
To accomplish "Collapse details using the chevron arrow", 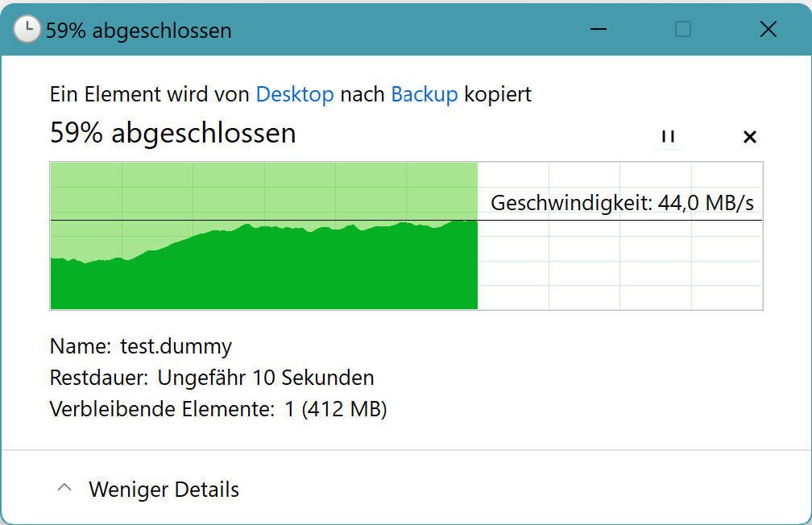I will coord(66,488).
